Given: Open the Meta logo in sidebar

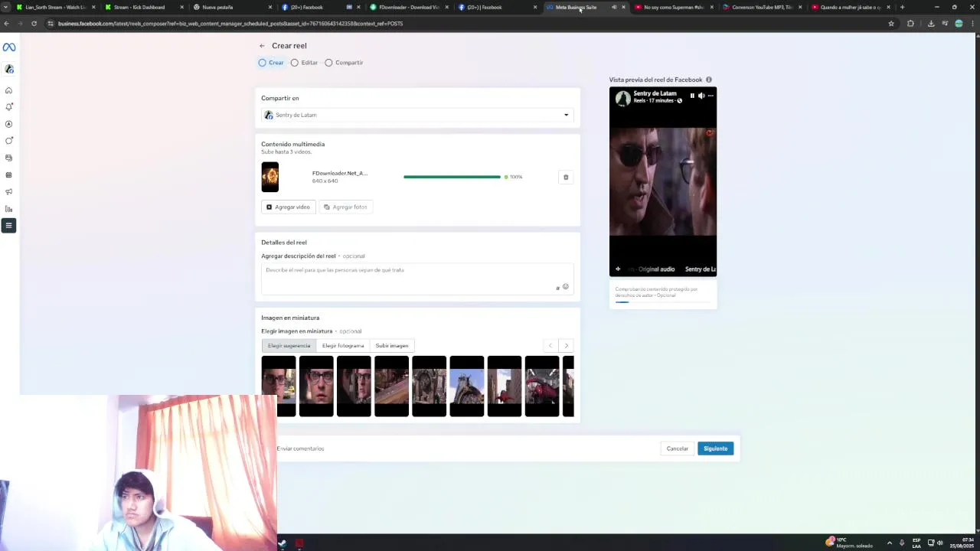Looking at the screenshot, I should (x=9, y=47).
